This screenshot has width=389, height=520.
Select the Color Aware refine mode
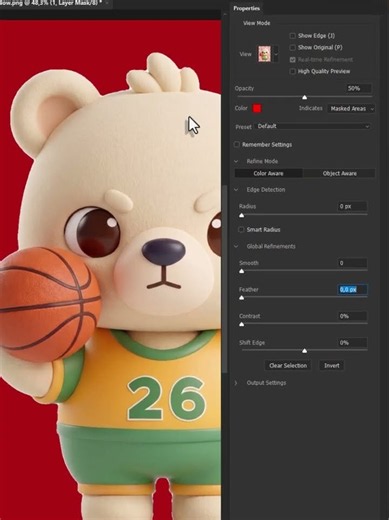269,173
